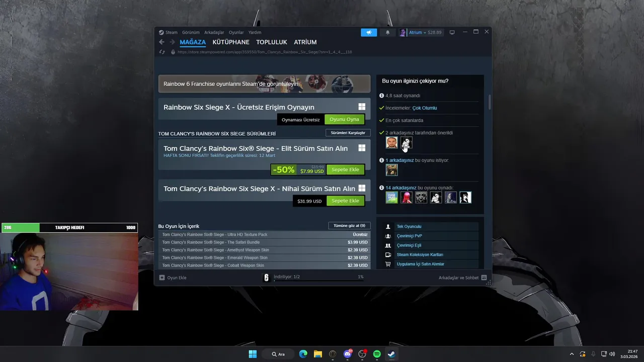Viewport: 644px width, 362px height.
Task: Click the download progress bar
Action: tap(318, 281)
